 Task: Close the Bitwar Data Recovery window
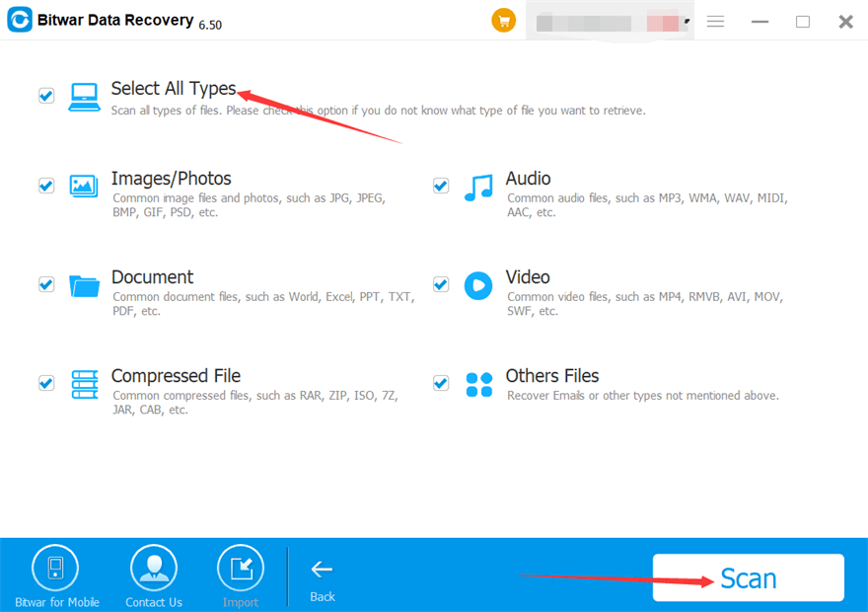[845, 22]
